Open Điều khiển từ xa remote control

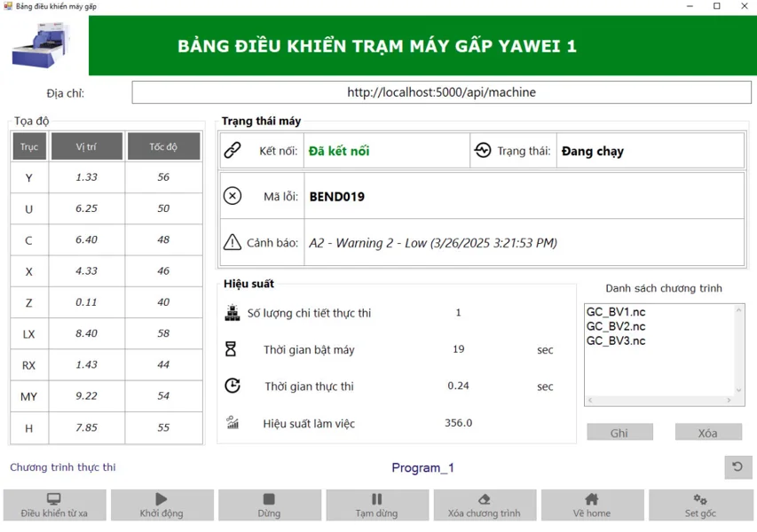click(54, 505)
